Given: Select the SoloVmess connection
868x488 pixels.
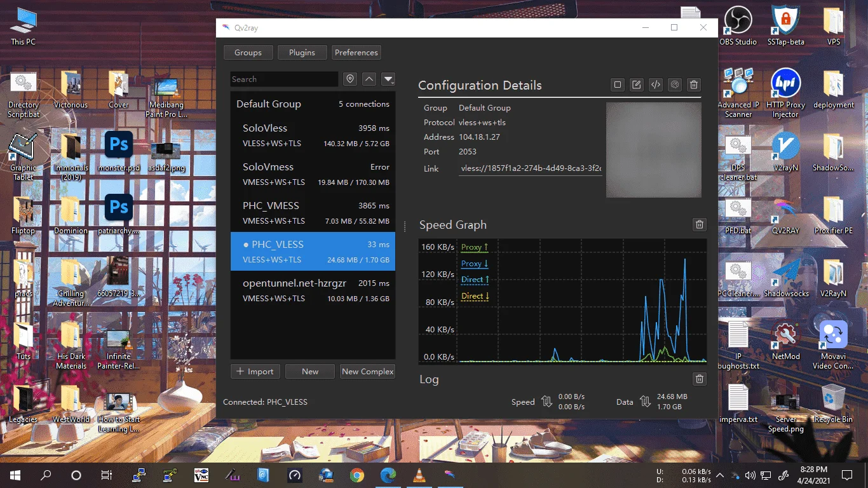Looking at the screenshot, I should point(313,174).
